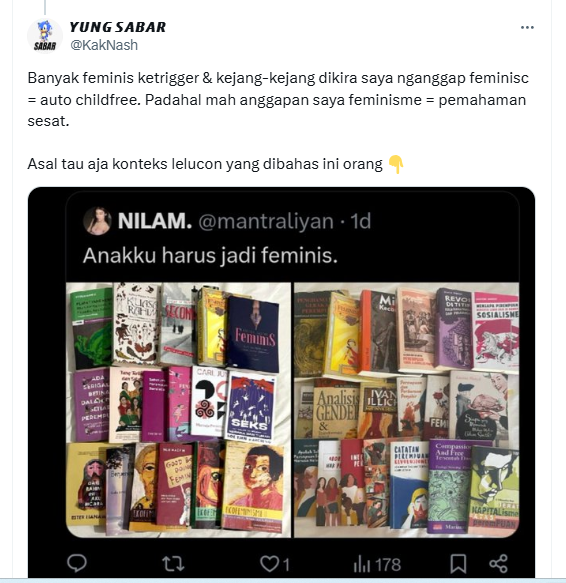Open the left book collection photo
The height and width of the screenshot is (583, 566).
coord(179,410)
